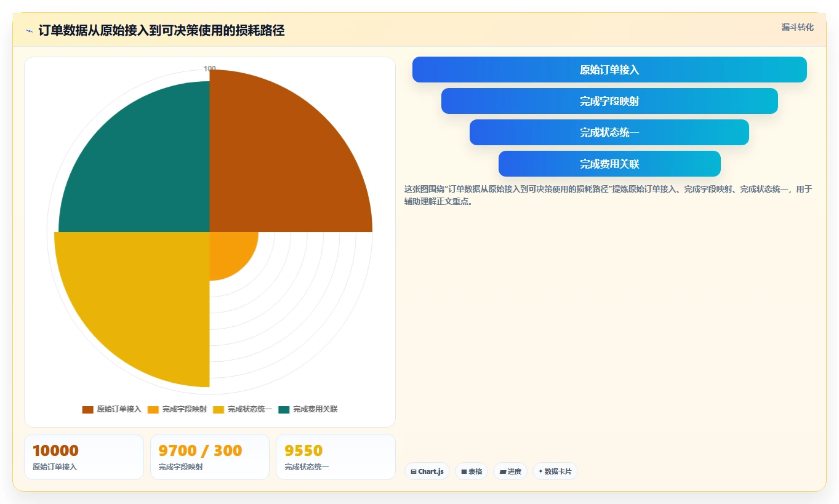Image resolution: width=839 pixels, height=504 pixels.
Task: Open the 9700 / 300 data card
Action: (210, 457)
